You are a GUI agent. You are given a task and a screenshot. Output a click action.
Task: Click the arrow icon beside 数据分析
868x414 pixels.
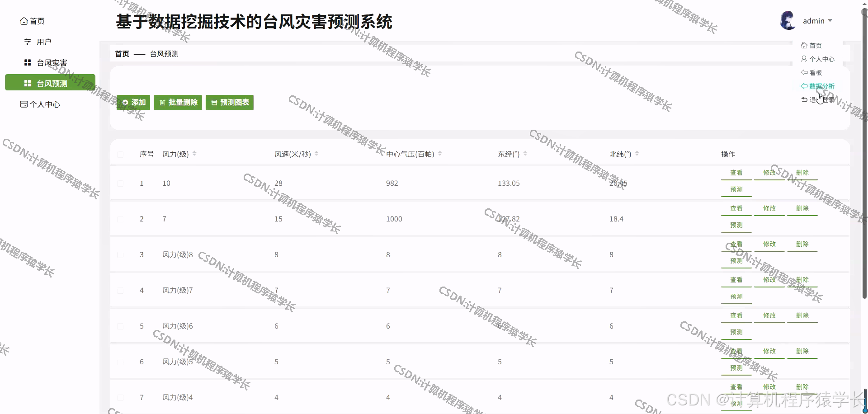804,86
